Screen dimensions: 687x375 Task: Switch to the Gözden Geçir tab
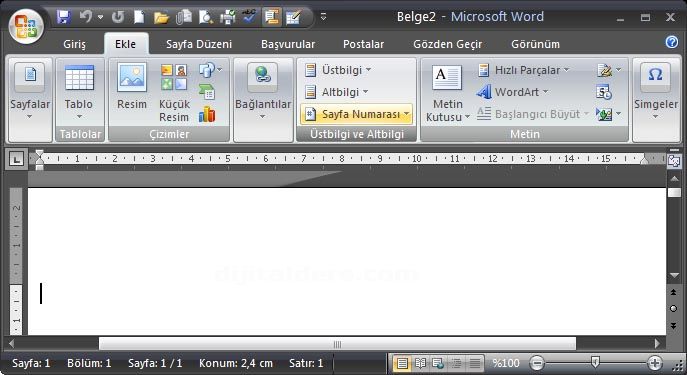[x=447, y=44]
